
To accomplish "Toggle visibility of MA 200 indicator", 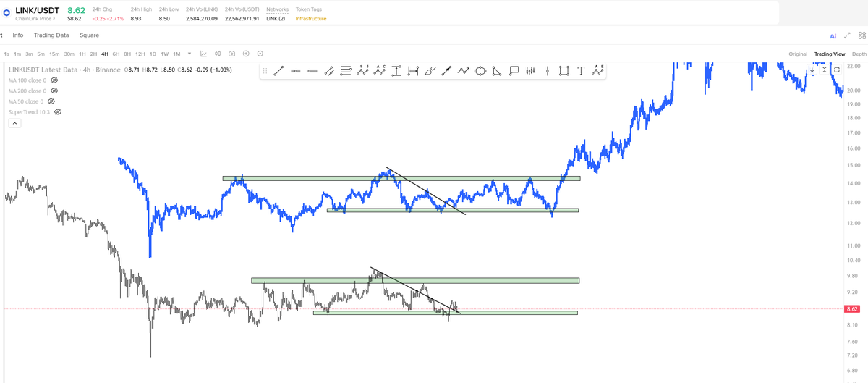I will [x=54, y=91].
